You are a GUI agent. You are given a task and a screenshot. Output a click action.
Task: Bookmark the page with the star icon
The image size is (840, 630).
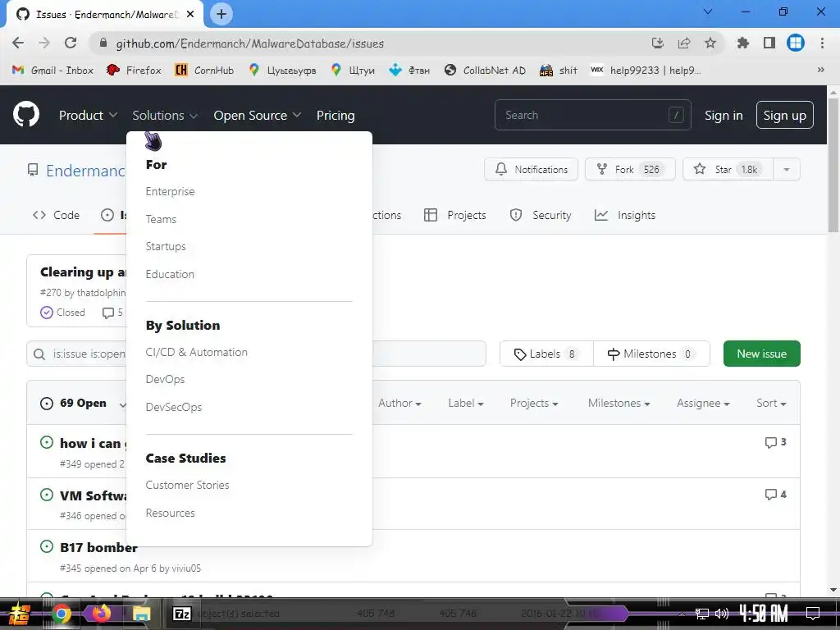710,43
